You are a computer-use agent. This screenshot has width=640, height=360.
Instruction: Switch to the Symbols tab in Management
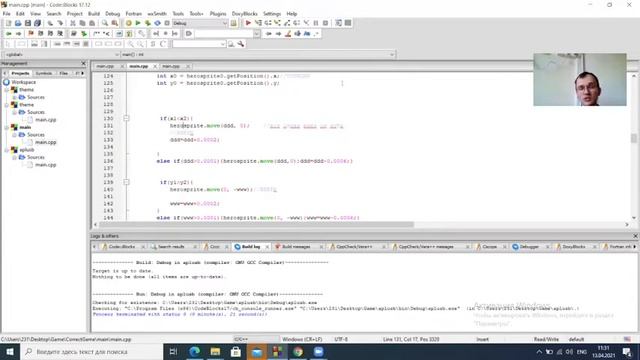(44, 73)
